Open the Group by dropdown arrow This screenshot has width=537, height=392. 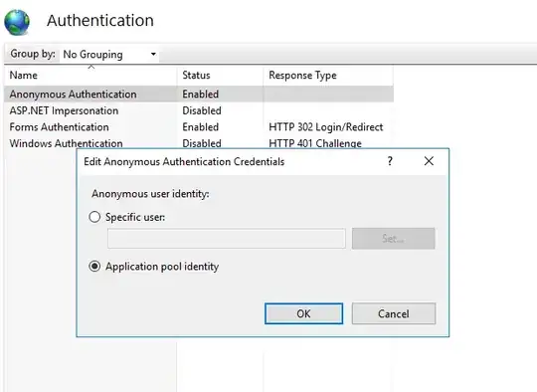tap(153, 54)
